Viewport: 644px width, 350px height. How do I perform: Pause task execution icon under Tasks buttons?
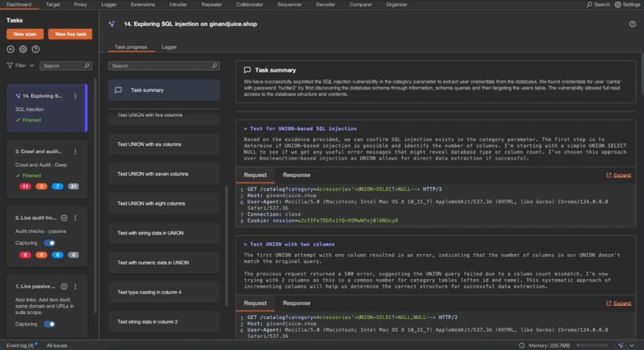point(11,50)
